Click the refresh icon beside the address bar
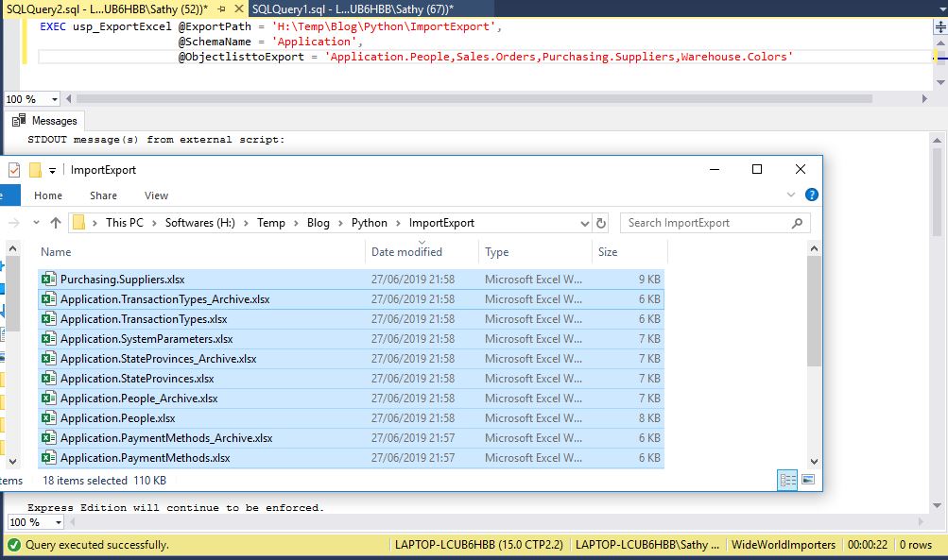This screenshot has height=560, width=948. 601,223
